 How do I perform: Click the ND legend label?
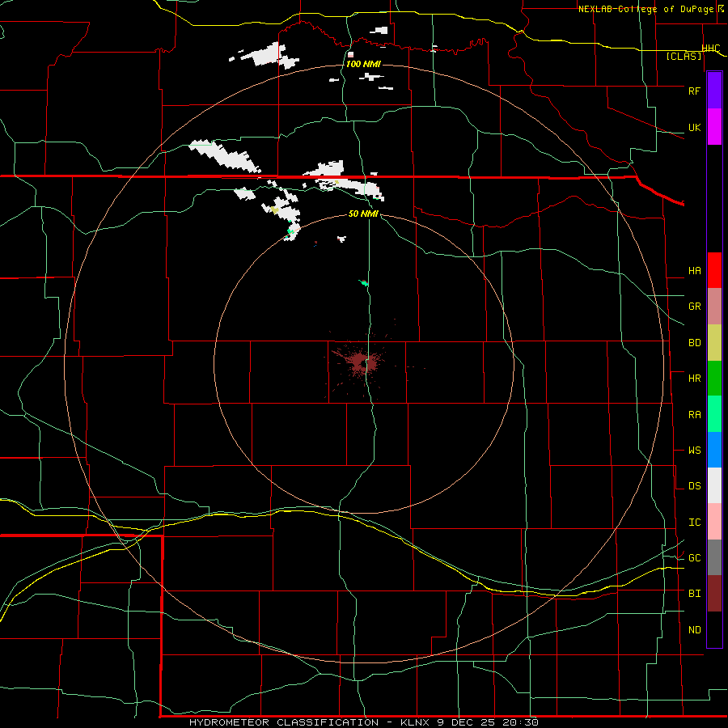click(694, 629)
